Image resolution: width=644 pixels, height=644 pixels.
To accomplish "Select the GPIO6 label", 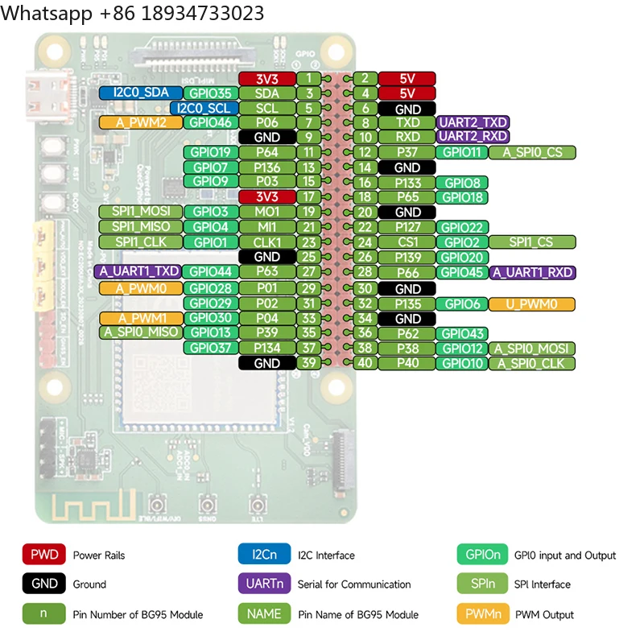I will pyautogui.click(x=461, y=304).
